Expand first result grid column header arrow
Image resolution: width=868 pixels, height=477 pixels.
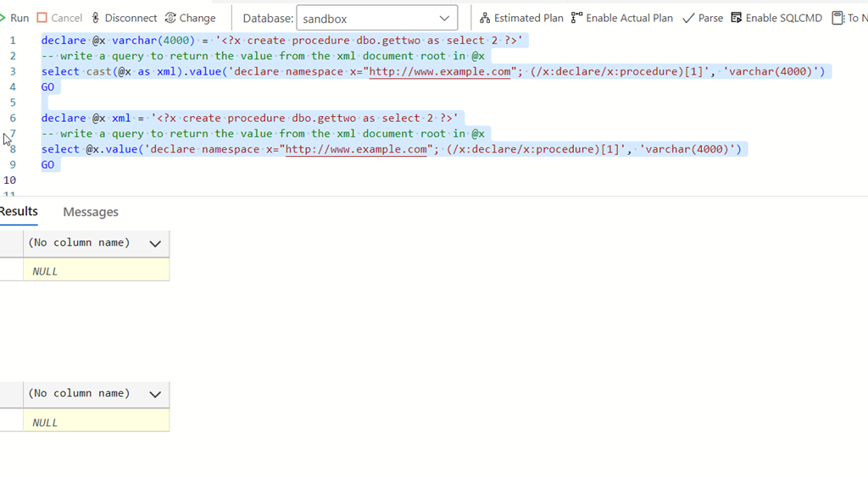click(x=155, y=244)
